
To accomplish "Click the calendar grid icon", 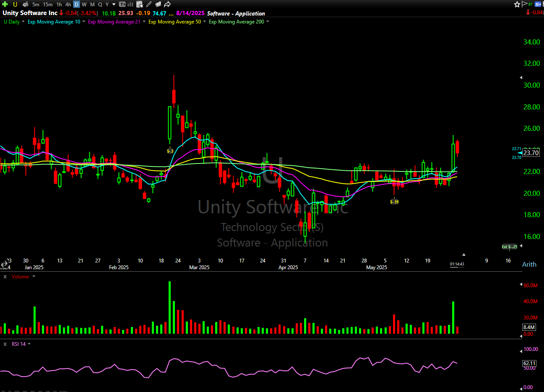I will point(140,4).
